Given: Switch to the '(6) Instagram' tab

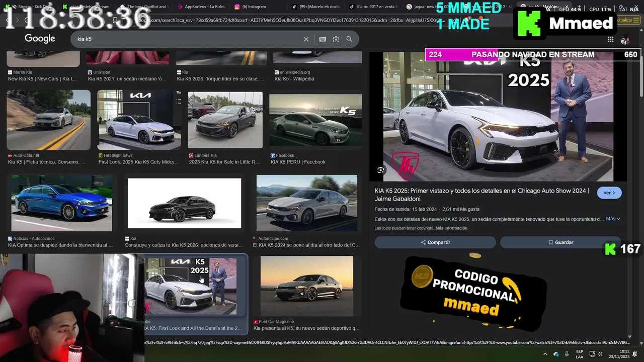Looking at the screenshot, I should (258, 7).
